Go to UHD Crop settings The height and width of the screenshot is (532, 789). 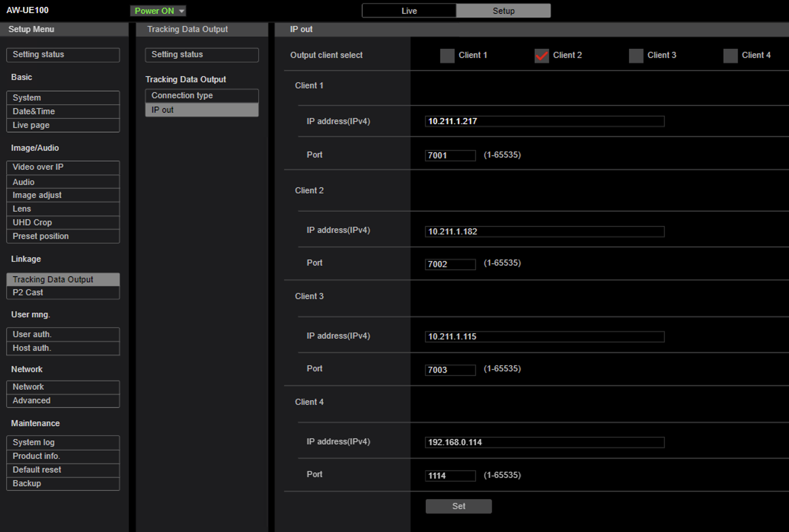click(63, 222)
